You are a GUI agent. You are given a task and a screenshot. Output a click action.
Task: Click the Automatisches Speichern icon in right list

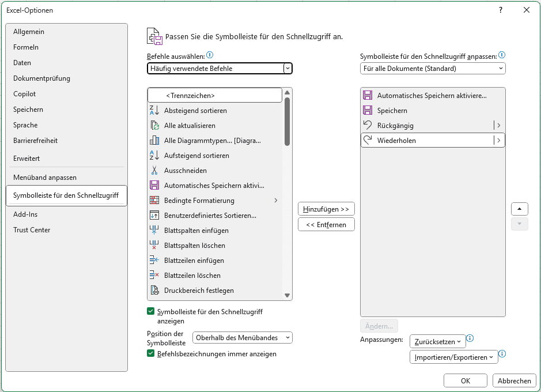pos(368,96)
